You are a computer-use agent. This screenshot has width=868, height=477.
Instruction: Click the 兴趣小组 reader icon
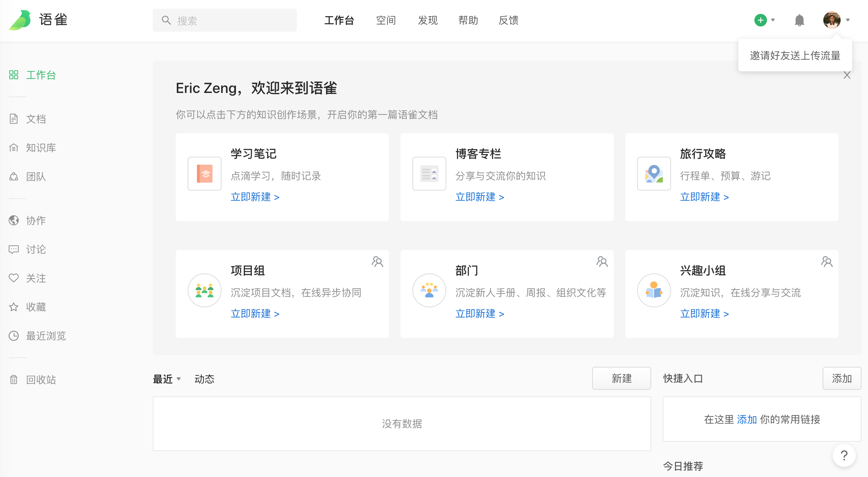click(x=654, y=290)
